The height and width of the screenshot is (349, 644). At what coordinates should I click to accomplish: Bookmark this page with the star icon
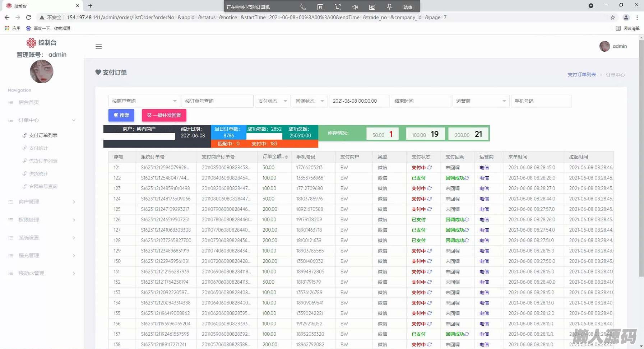(x=613, y=17)
